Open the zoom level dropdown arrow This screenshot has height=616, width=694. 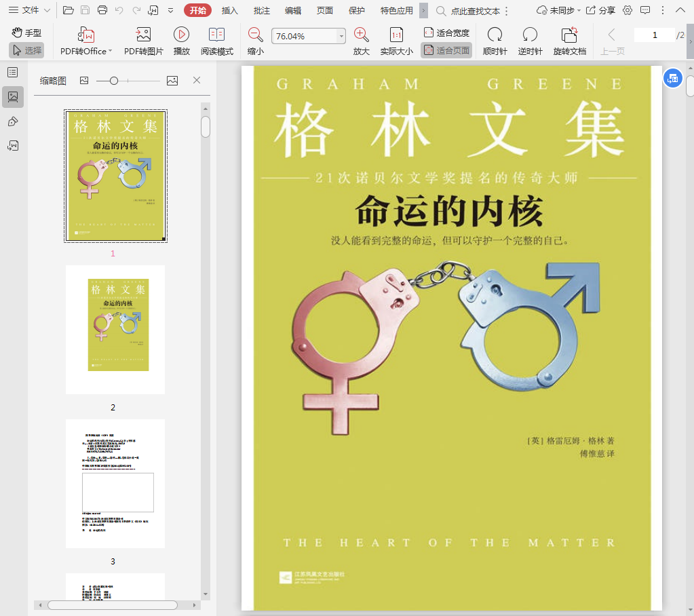click(x=341, y=36)
